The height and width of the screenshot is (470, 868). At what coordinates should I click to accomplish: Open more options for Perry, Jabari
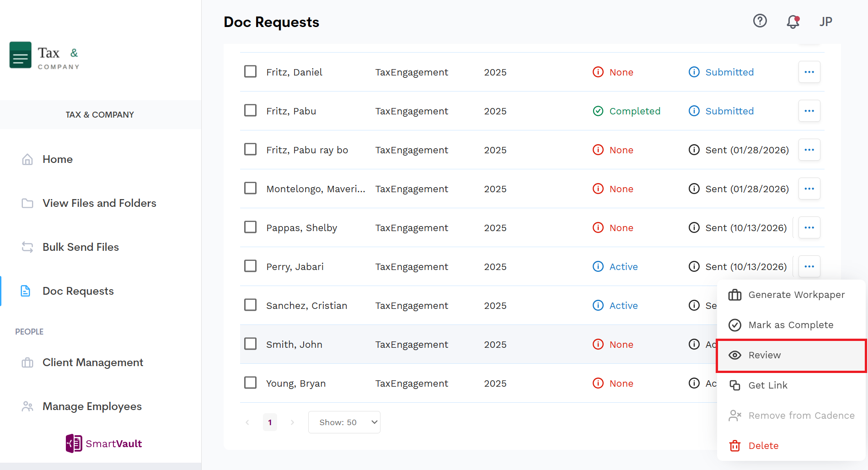pyautogui.click(x=809, y=266)
